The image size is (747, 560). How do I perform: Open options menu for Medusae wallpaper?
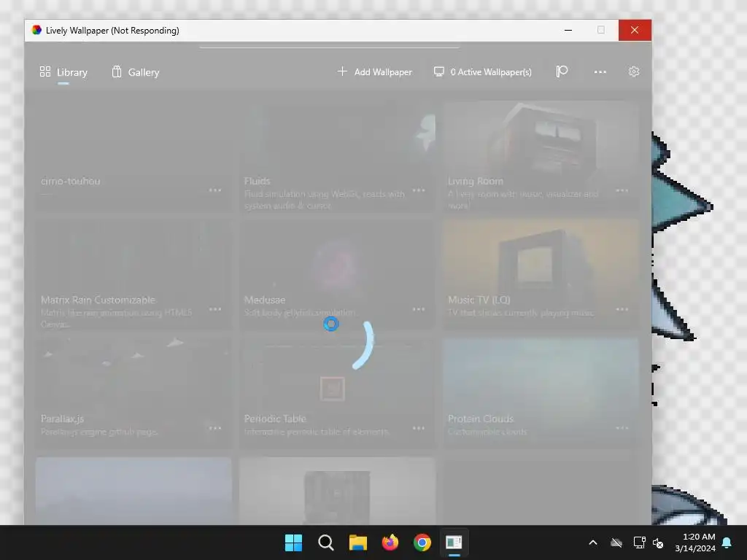click(x=418, y=309)
